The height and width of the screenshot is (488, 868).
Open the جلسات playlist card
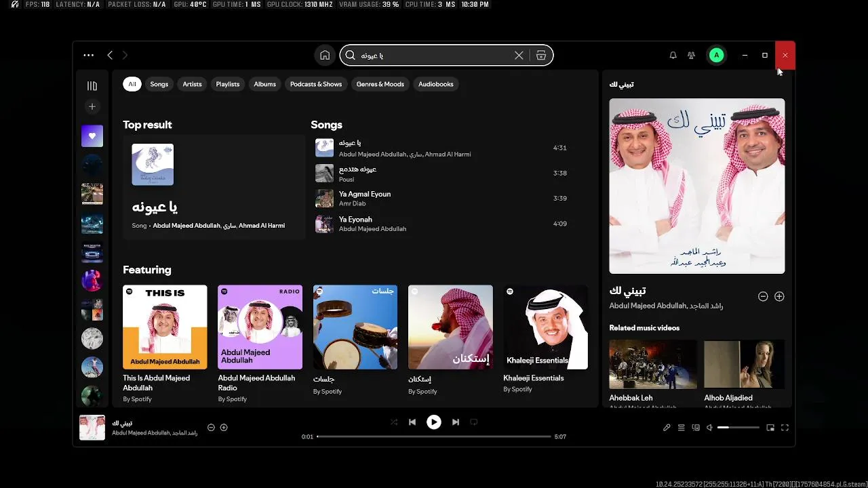click(x=355, y=341)
